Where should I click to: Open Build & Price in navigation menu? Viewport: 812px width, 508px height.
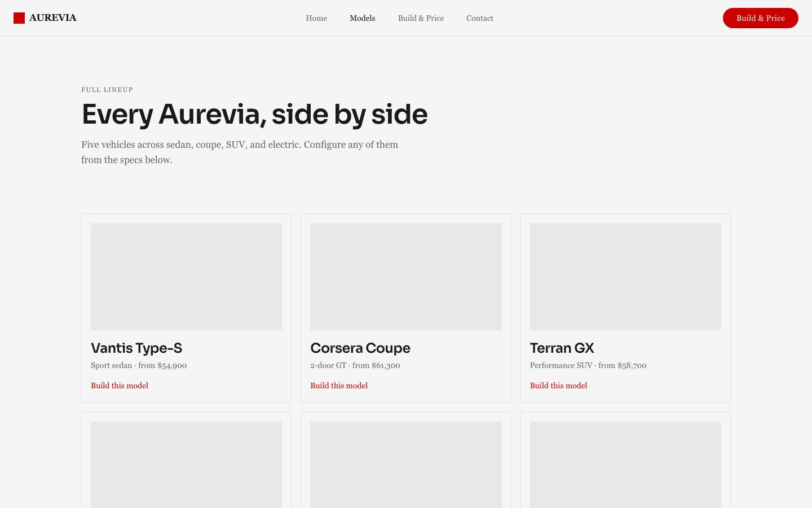[x=421, y=18]
